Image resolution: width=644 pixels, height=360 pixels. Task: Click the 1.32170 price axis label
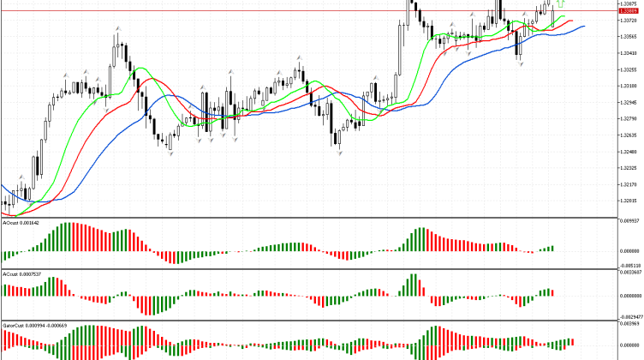(629, 184)
